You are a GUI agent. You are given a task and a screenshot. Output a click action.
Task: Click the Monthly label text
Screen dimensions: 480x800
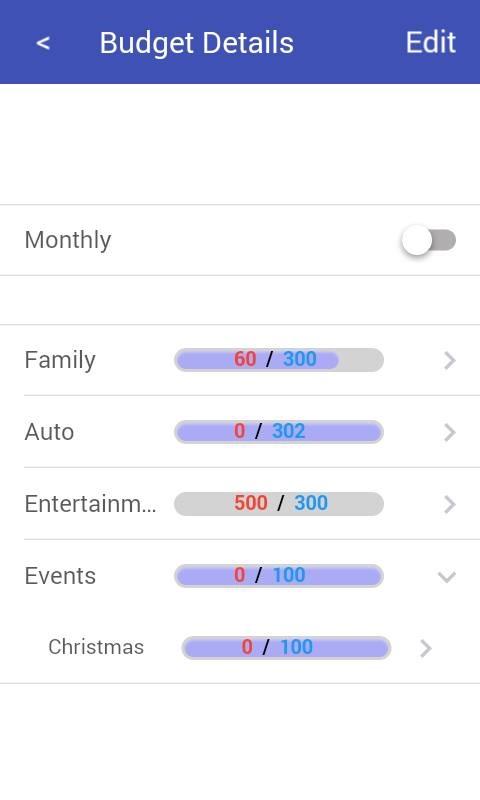click(68, 241)
